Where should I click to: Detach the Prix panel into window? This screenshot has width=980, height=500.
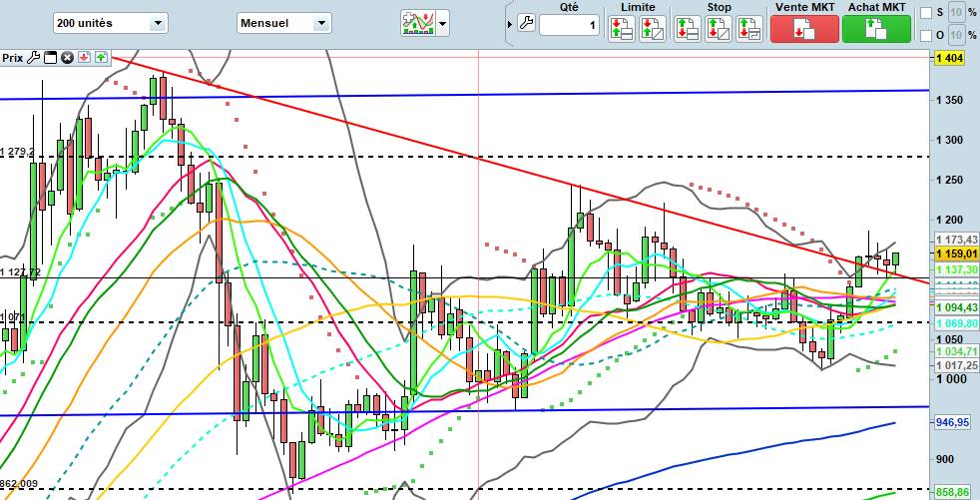tap(50, 58)
